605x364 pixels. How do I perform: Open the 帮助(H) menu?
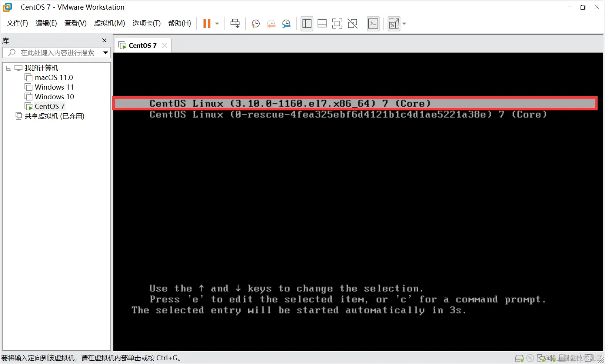click(x=180, y=23)
